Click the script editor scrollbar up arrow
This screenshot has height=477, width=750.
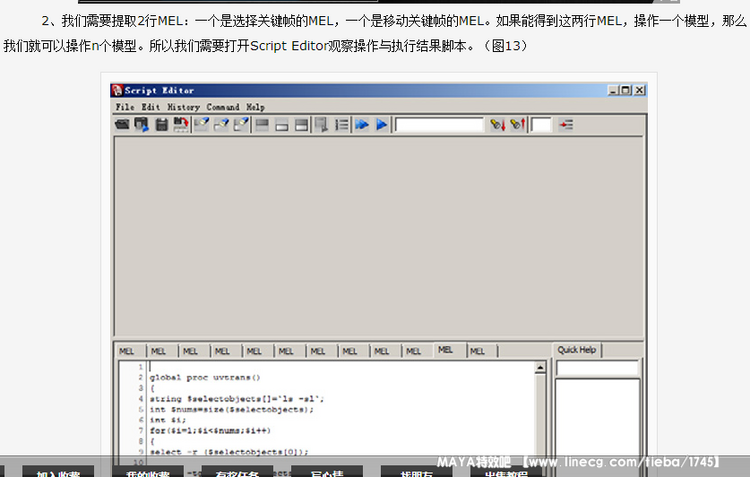coord(541,367)
